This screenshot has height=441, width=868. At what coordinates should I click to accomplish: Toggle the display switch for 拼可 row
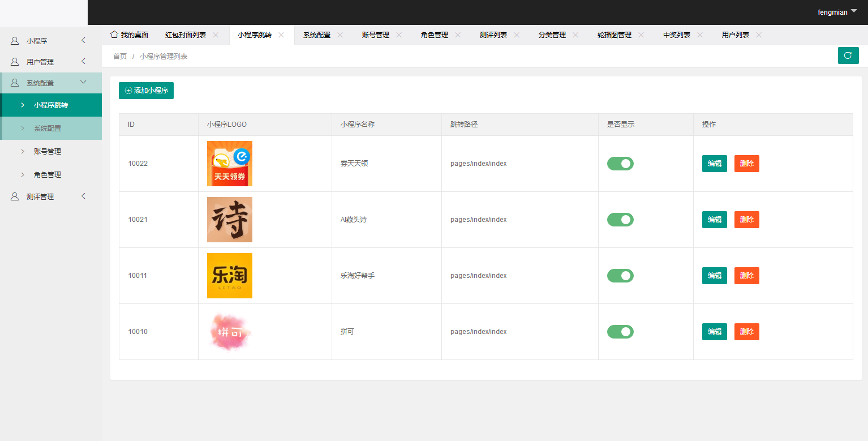(x=620, y=332)
